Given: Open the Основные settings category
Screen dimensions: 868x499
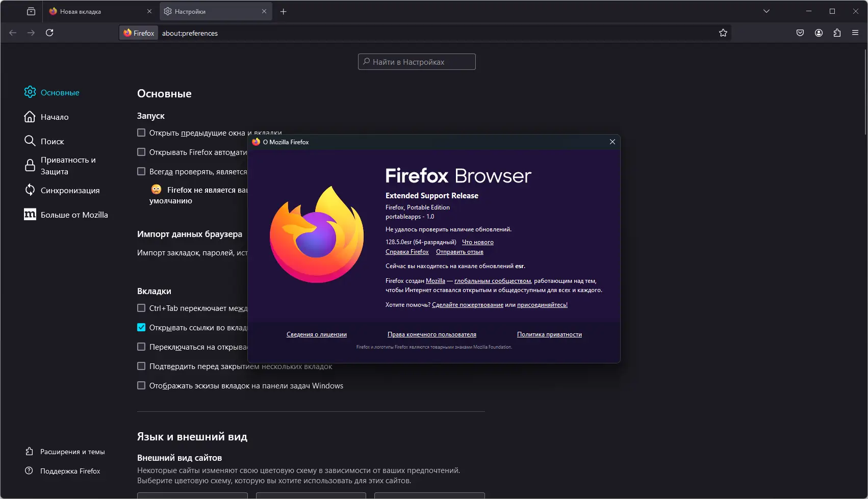Looking at the screenshot, I should (x=52, y=92).
